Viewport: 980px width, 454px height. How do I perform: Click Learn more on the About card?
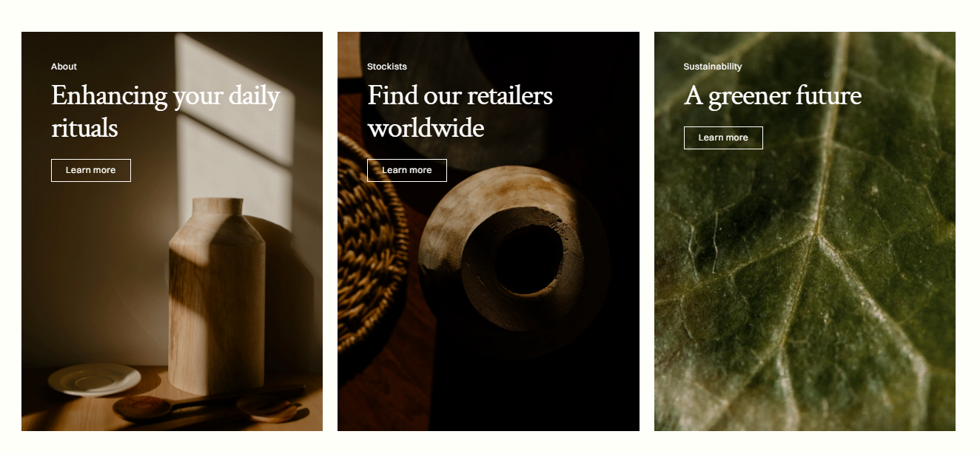(x=91, y=170)
